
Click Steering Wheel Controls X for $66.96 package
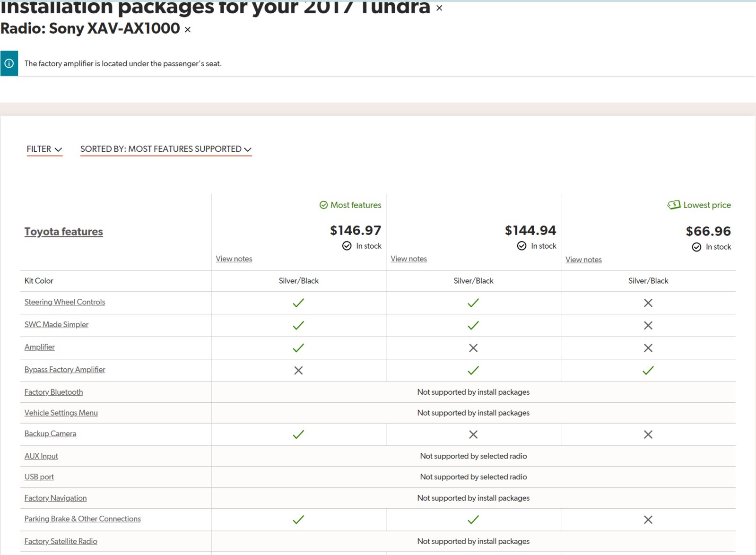[x=648, y=303]
